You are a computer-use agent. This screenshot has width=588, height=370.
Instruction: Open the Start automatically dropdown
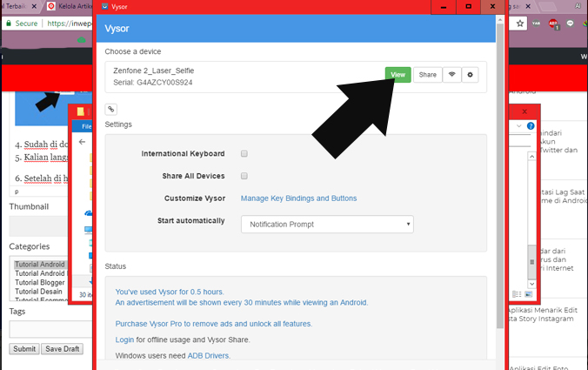[x=327, y=224]
